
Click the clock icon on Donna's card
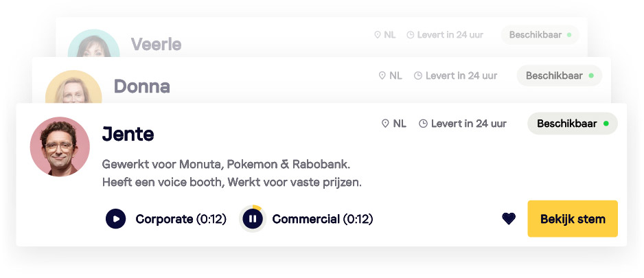coord(418,76)
